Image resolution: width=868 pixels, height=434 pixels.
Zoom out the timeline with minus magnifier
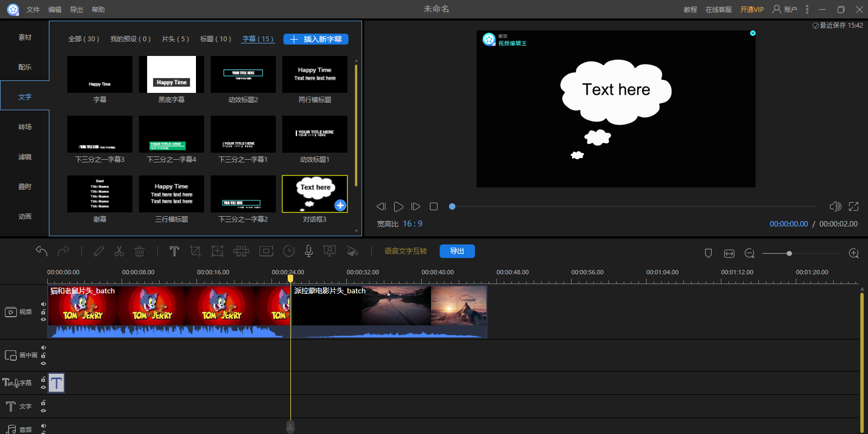750,254
